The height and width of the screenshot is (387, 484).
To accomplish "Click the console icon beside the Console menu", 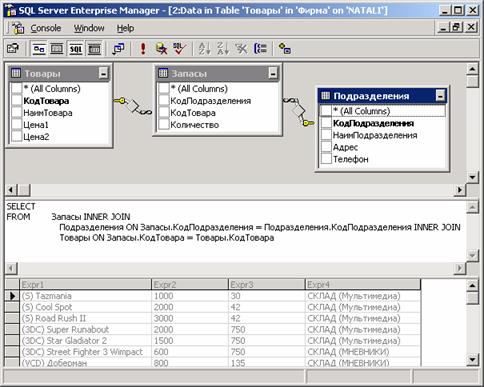I will point(18,28).
